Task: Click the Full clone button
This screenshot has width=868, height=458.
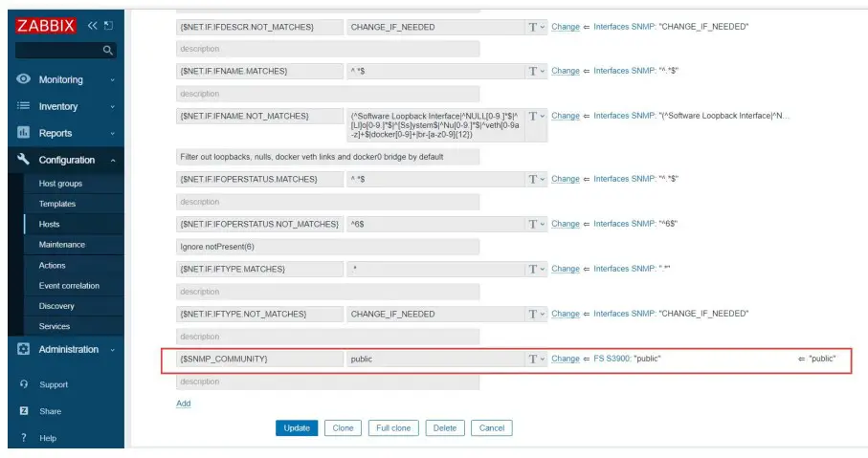Action: [x=393, y=428]
